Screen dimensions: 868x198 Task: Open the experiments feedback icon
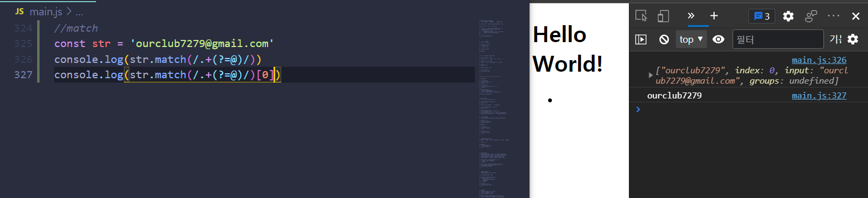[x=811, y=16]
